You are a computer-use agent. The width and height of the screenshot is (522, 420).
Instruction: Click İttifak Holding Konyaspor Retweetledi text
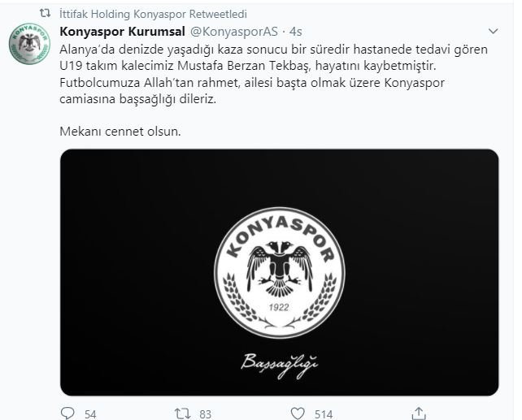coord(154,14)
